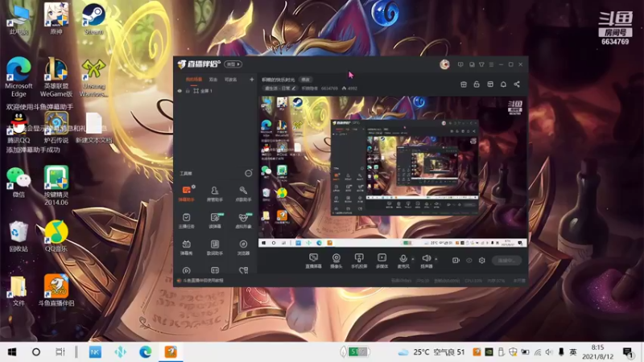Open the 点歌助手 song request tool
This screenshot has height=362, width=644.
(243, 194)
